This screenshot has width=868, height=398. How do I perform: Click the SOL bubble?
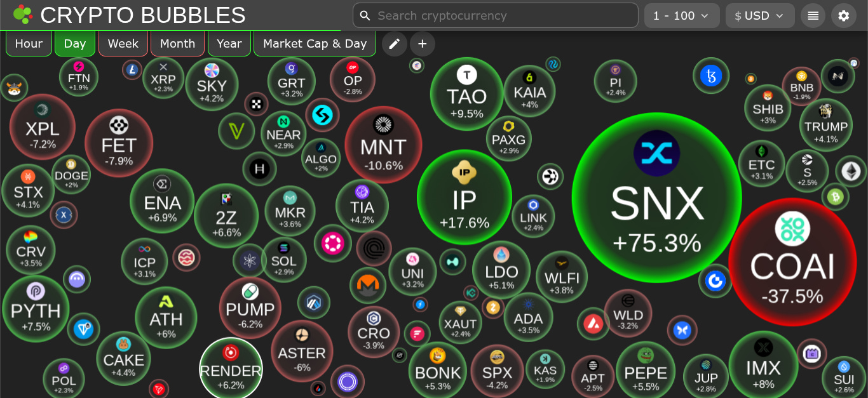coord(283,260)
